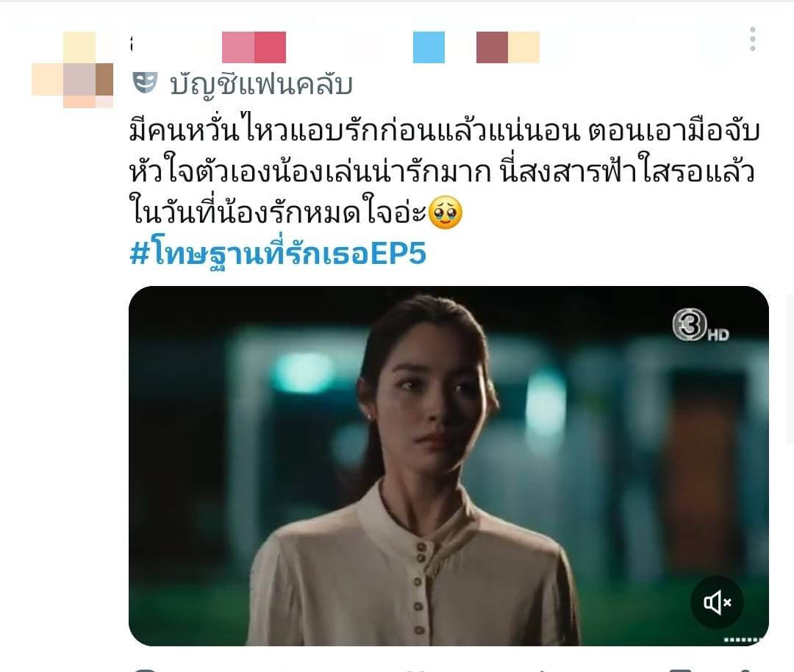Click the teary-eyed emoji in the tweet

[446, 212]
